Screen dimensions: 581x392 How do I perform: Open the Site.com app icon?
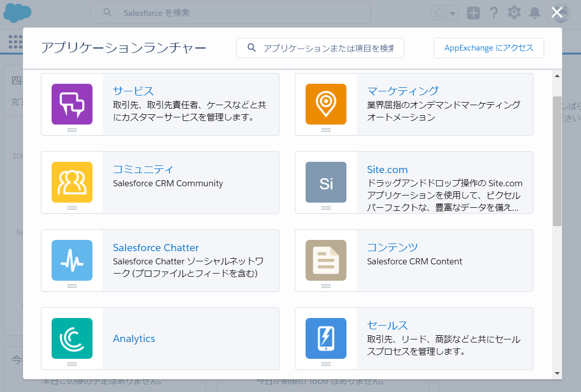click(x=326, y=182)
